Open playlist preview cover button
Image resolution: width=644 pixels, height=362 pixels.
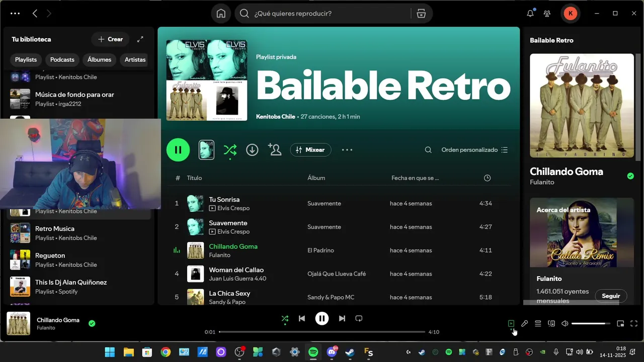(x=206, y=150)
